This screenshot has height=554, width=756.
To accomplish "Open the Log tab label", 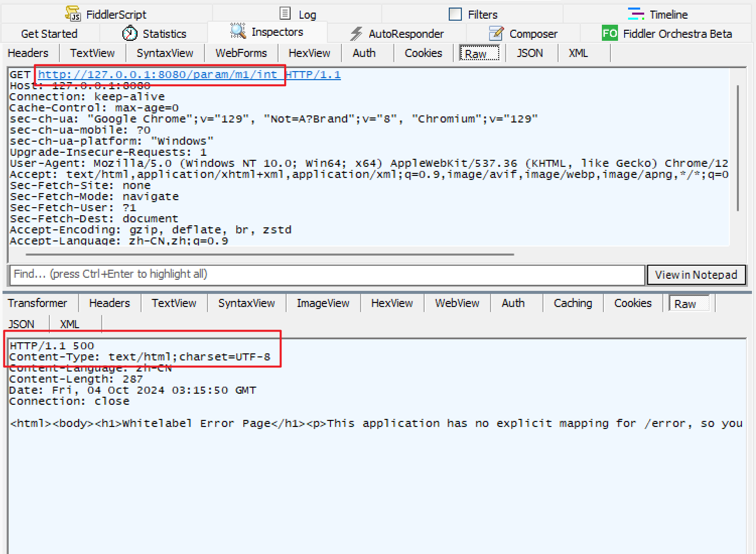I will pos(307,15).
